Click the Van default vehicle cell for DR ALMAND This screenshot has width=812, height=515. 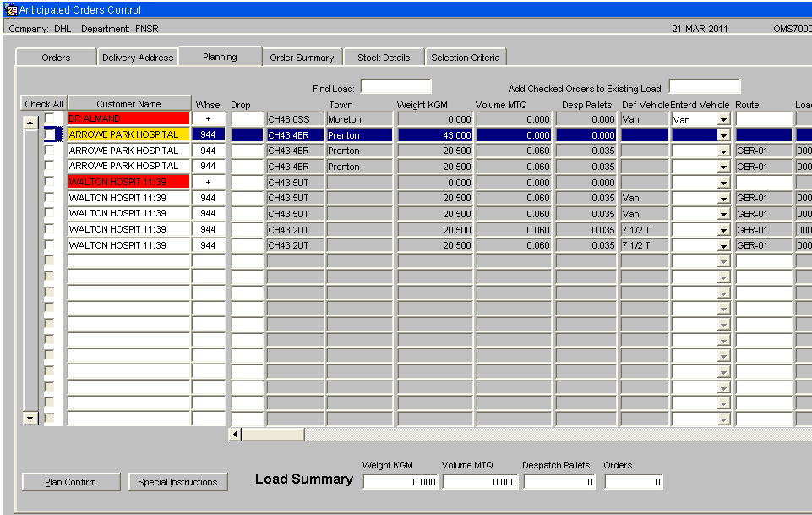tap(645, 119)
